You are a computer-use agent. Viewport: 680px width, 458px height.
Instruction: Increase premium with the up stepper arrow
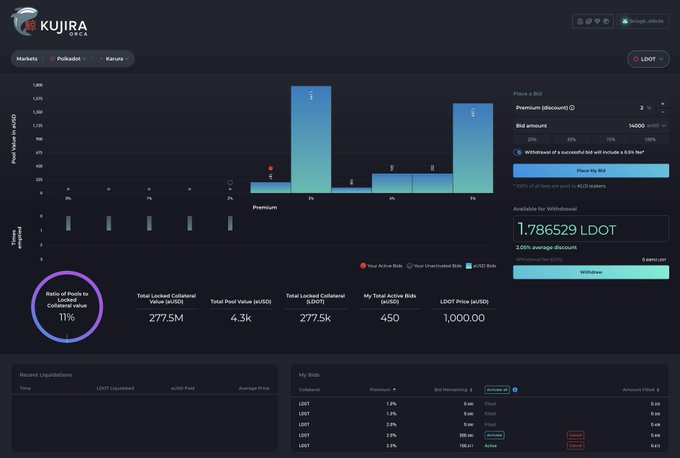click(662, 104)
